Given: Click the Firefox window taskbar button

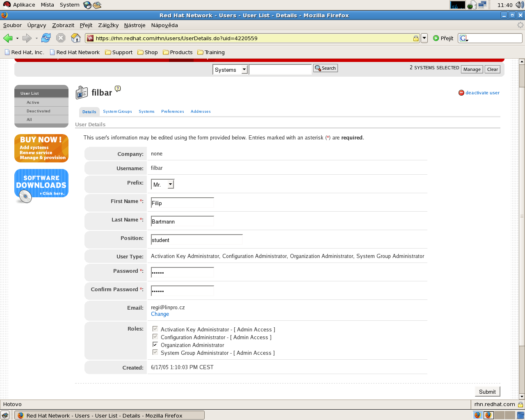Looking at the screenshot, I should (x=110, y=415).
